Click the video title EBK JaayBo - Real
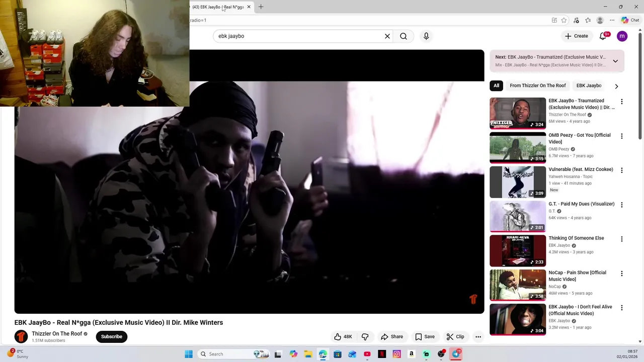The height and width of the screenshot is (362, 644). 119,323
